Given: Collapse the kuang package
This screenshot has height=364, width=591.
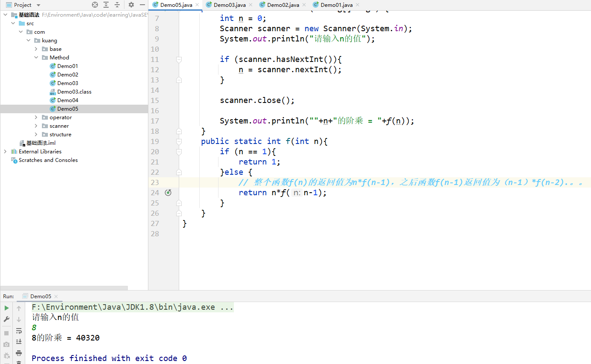Looking at the screenshot, I should click(x=29, y=41).
